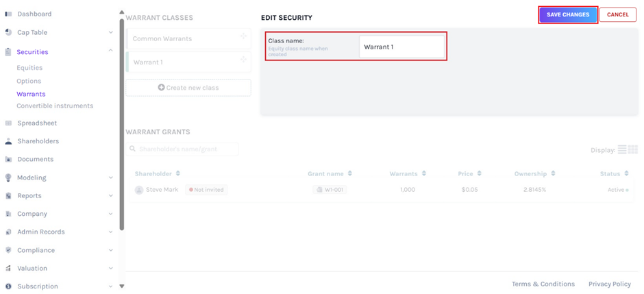Sort grants by Ownership column
The height and width of the screenshot is (294, 644).
pyautogui.click(x=553, y=173)
